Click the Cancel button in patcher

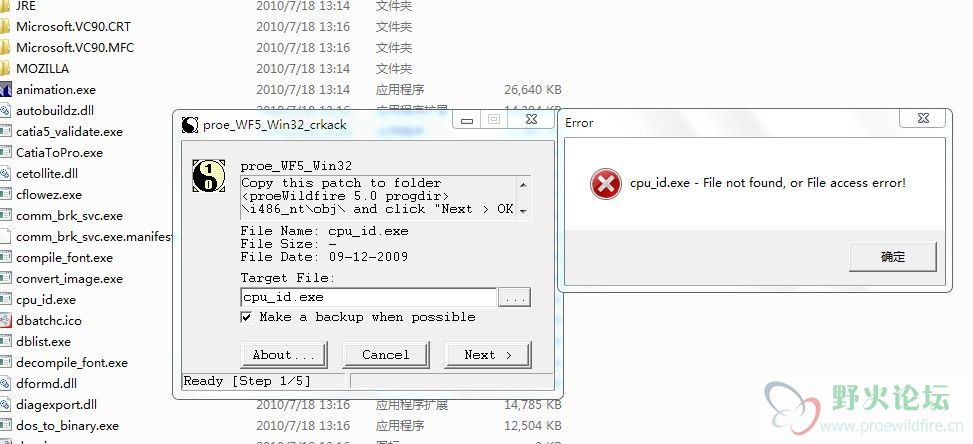(385, 355)
